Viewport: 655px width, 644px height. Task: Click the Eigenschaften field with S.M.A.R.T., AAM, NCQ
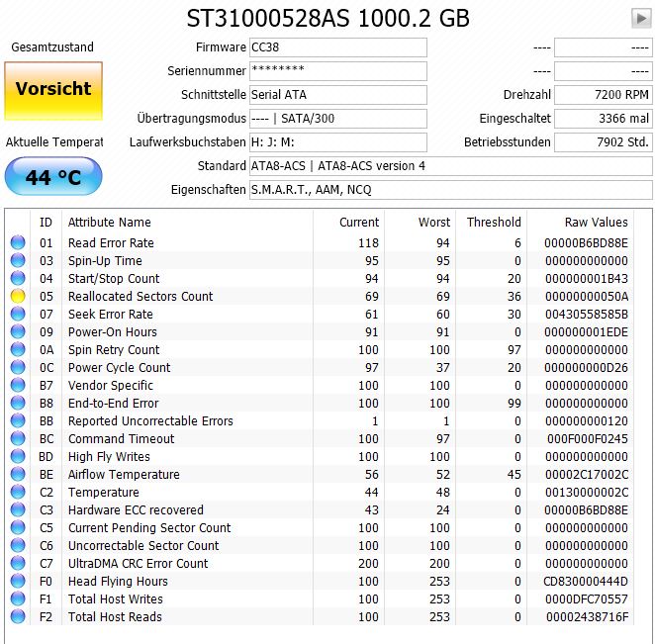coord(451,190)
